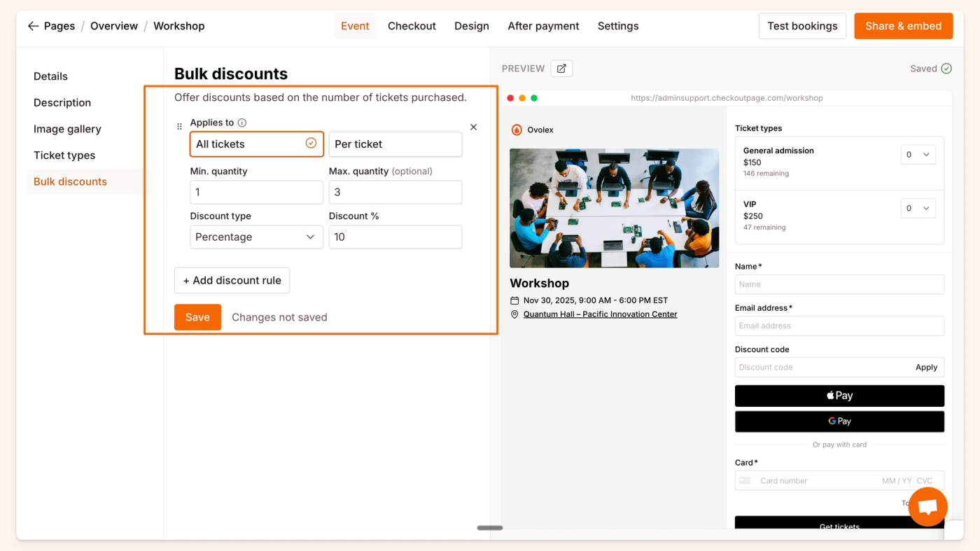Viewport: 980px width, 551px height.
Task: Open Quantum Hall location link
Action: [601, 314]
